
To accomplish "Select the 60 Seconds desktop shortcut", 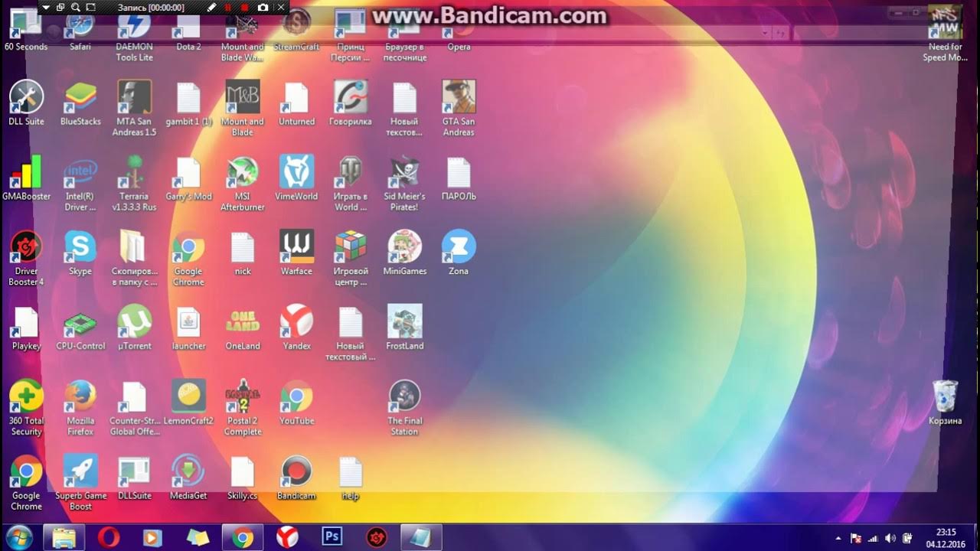I will coord(26,31).
